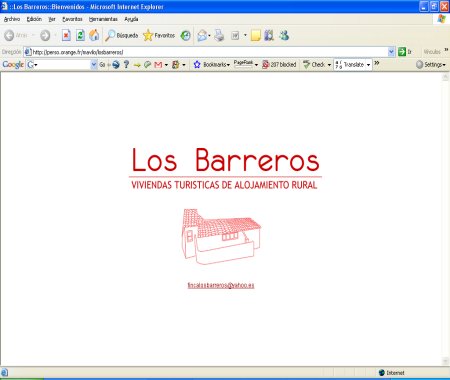Click the Google toolbar logo
The height and width of the screenshot is (380, 450).
(13, 64)
